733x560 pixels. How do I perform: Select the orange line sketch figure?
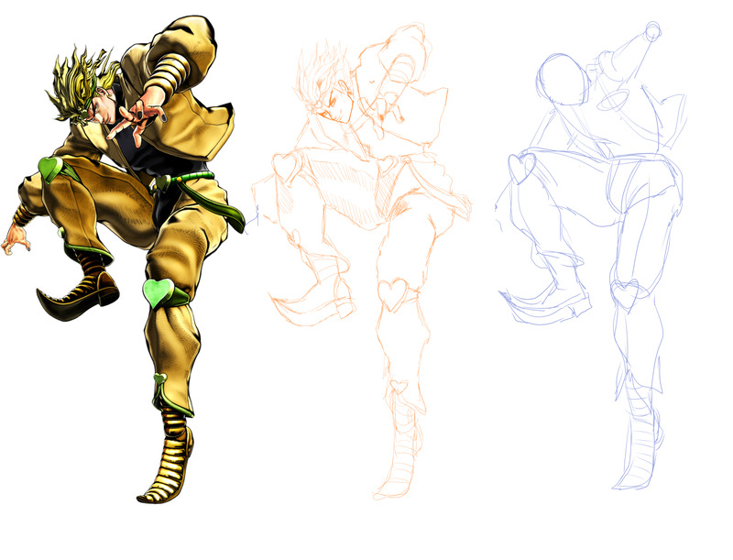coord(361,262)
